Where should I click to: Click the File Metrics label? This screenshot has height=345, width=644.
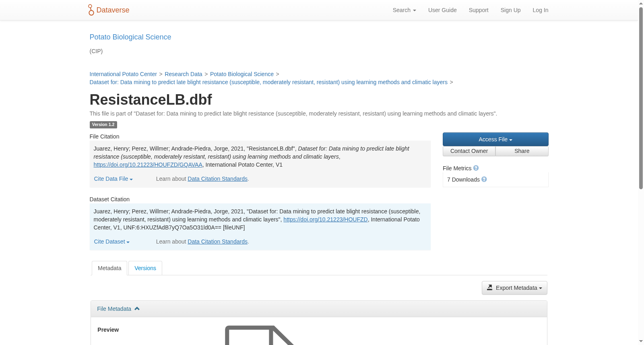(x=457, y=168)
